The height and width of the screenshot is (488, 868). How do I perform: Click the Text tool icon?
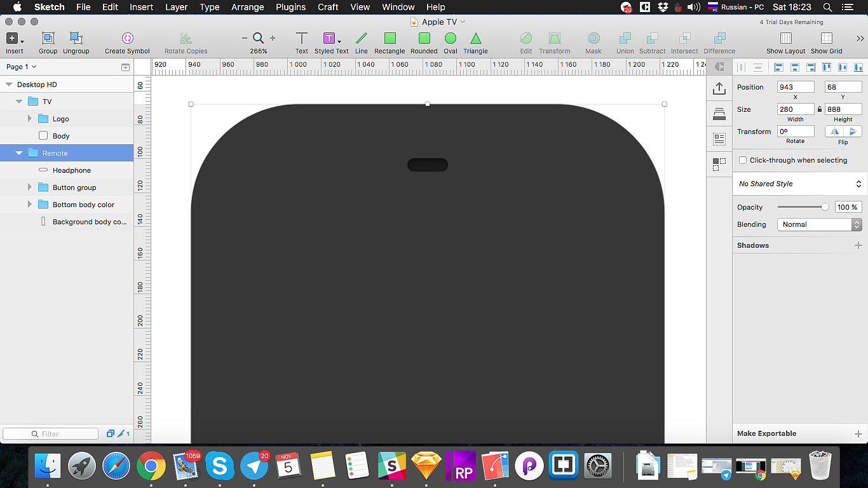point(302,39)
